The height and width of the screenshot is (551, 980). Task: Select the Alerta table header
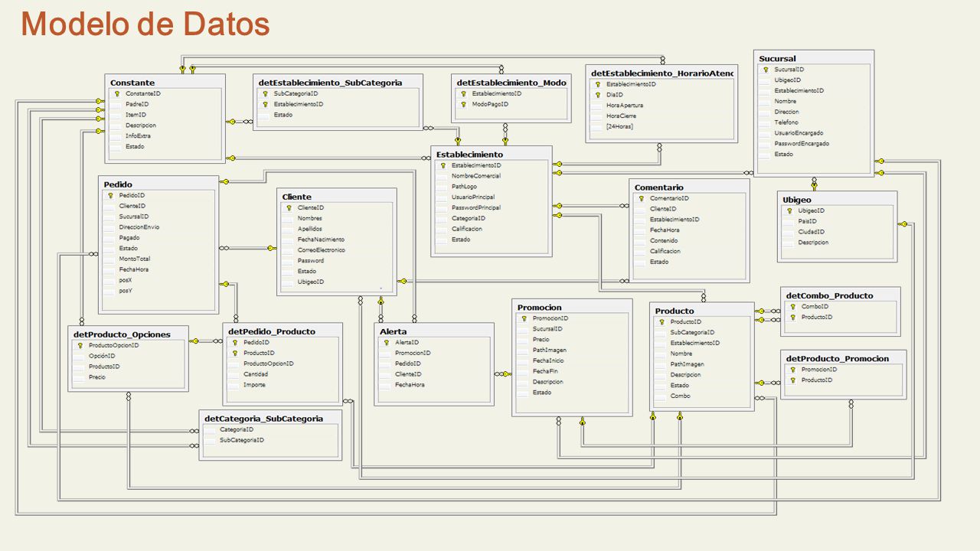pyautogui.click(x=393, y=331)
